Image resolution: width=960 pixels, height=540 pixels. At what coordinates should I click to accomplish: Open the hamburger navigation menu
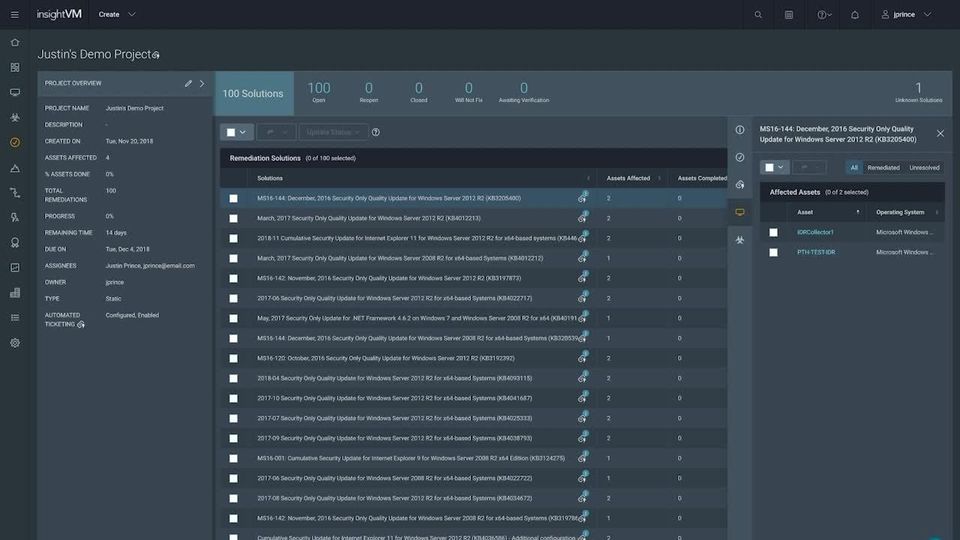[15, 15]
